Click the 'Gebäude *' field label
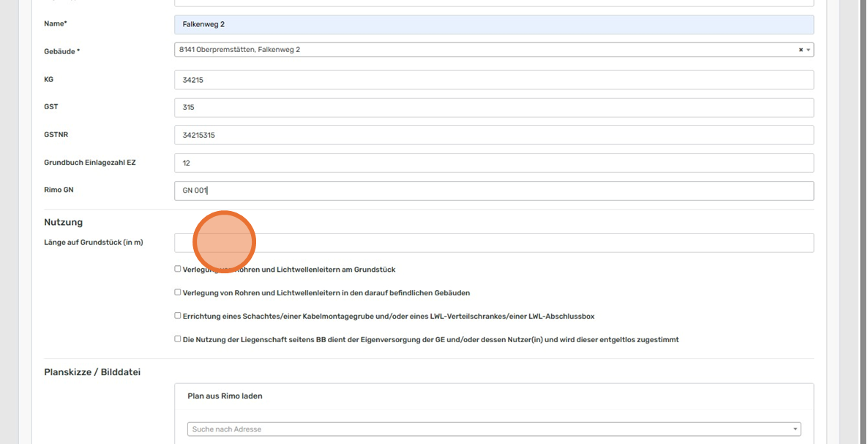Image resolution: width=868 pixels, height=444 pixels. pyautogui.click(x=62, y=52)
